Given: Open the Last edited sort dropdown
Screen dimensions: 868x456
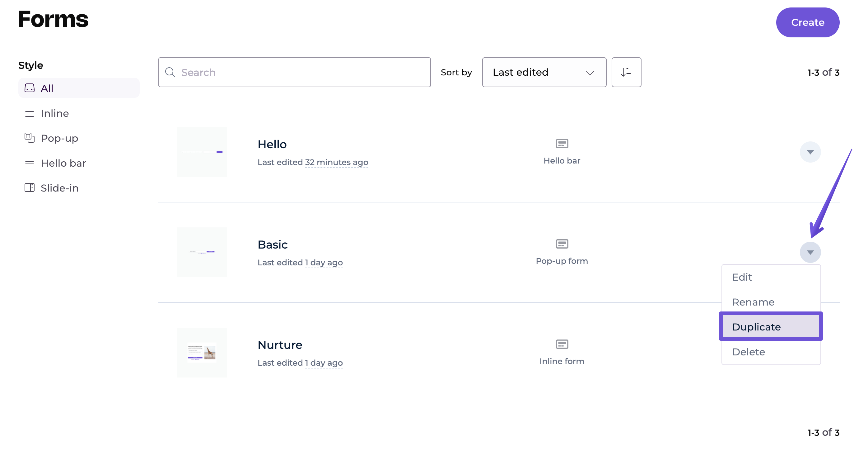Looking at the screenshot, I should pos(544,72).
